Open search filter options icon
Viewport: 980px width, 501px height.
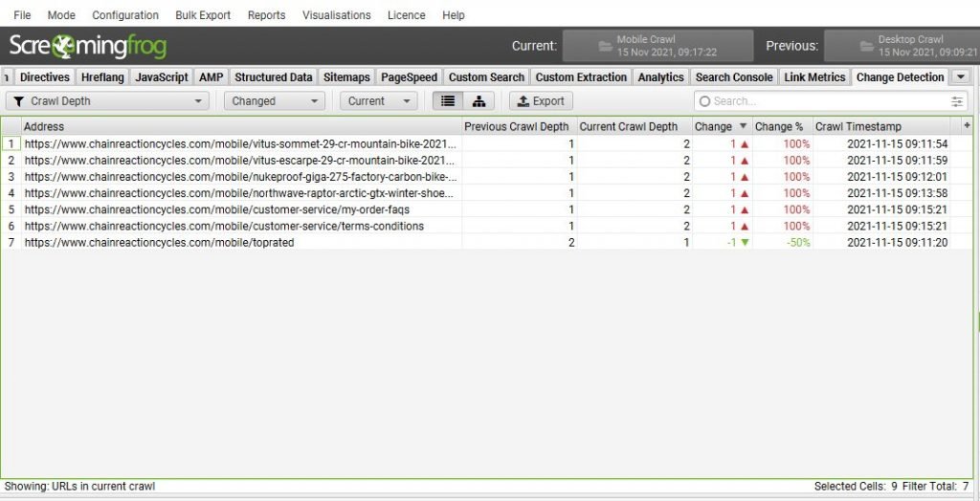coord(957,101)
